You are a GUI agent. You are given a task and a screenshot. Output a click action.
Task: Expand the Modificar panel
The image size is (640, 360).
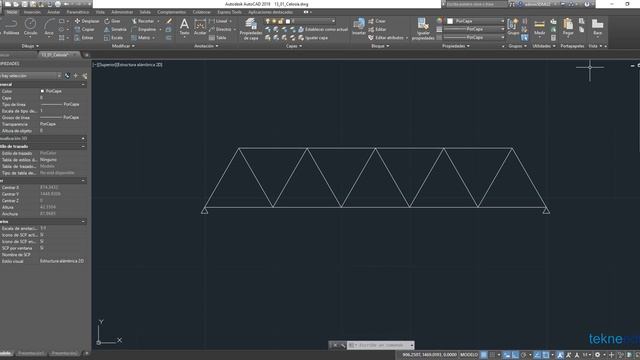click(123, 46)
